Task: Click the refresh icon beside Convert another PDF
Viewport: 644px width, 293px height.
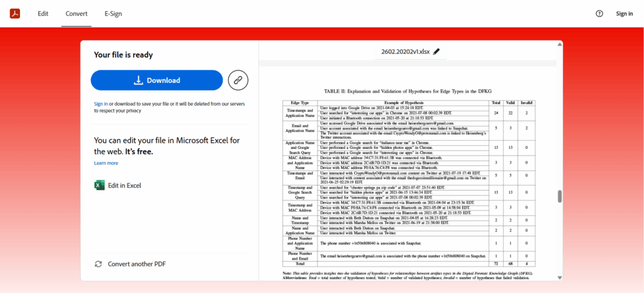Action: coord(98,264)
